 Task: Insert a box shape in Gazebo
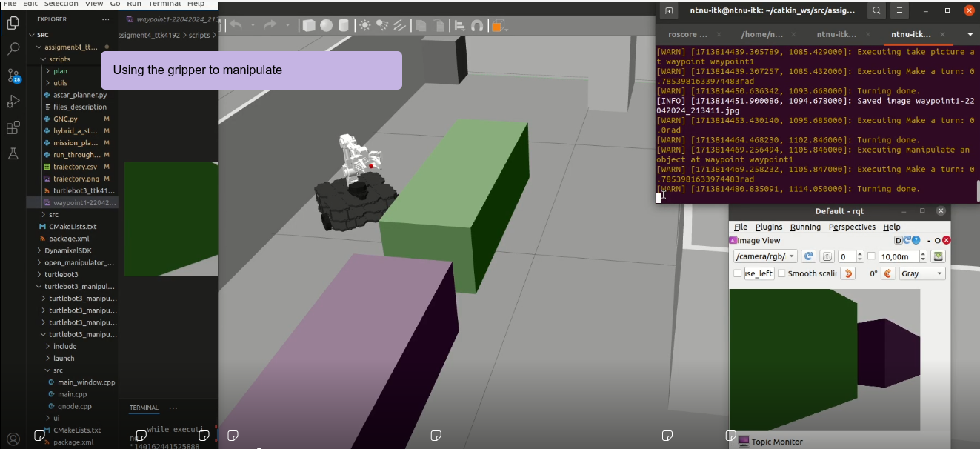308,25
